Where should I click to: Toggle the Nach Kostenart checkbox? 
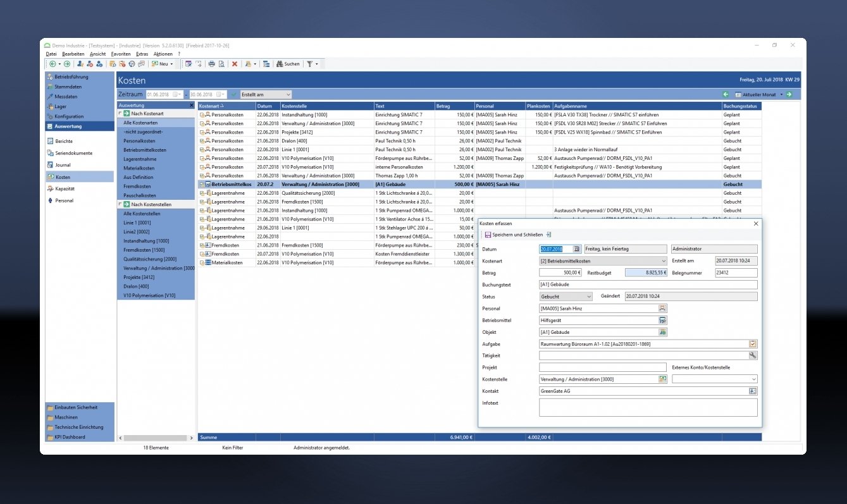point(120,113)
